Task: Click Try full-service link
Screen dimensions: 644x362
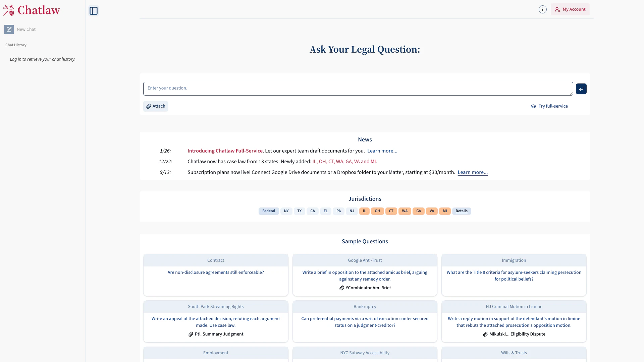Action: 549,106
